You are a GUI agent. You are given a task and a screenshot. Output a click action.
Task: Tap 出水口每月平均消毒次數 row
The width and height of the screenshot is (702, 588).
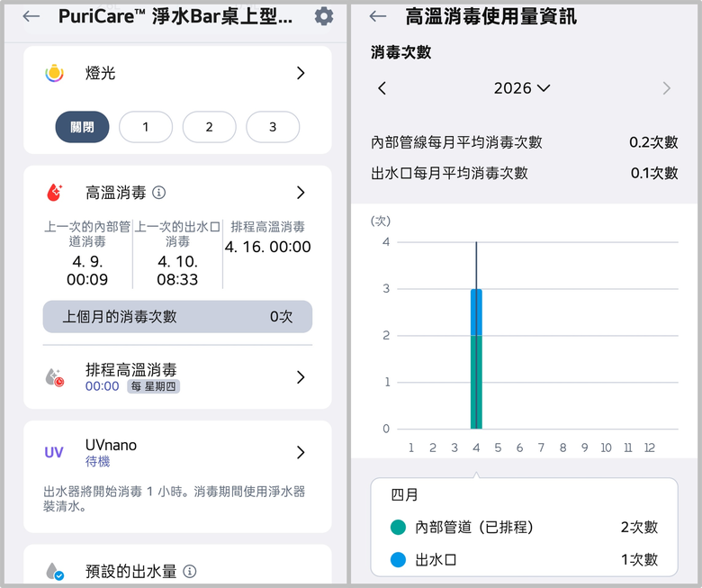tap(525, 173)
